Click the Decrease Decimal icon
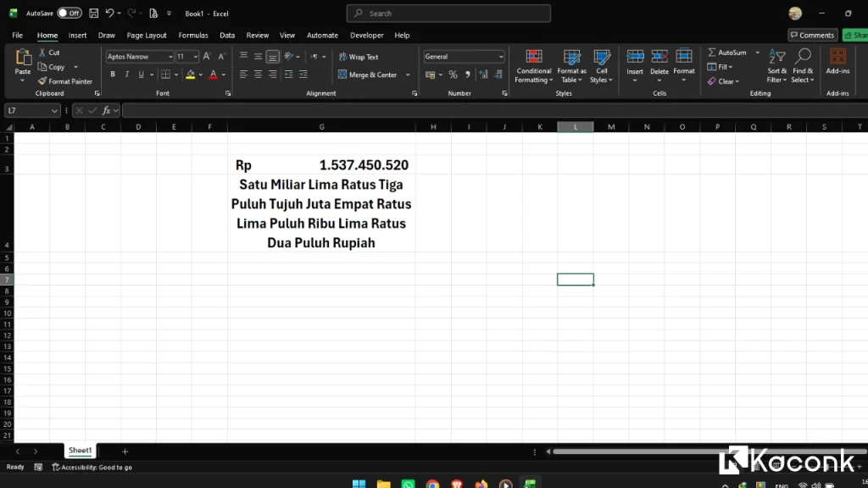Image resolution: width=868 pixels, height=488 pixels. pyautogui.click(x=498, y=75)
